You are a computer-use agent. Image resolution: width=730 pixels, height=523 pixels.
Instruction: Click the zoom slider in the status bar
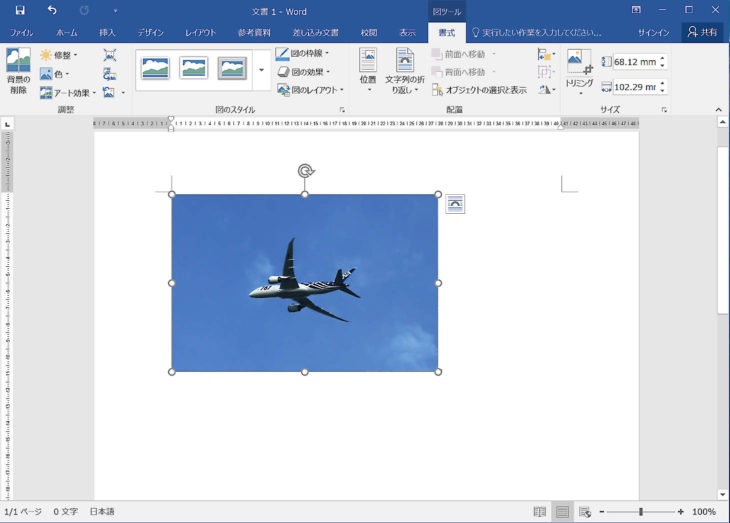click(641, 512)
